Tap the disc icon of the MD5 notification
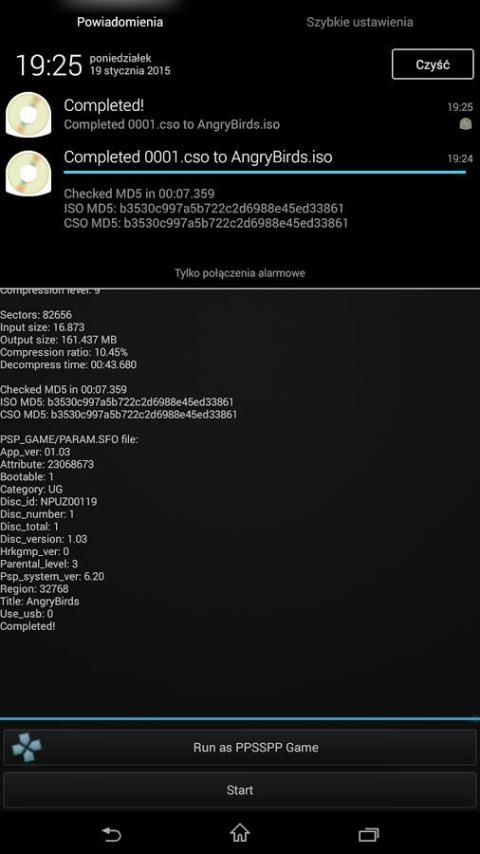 click(x=28, y=173)
